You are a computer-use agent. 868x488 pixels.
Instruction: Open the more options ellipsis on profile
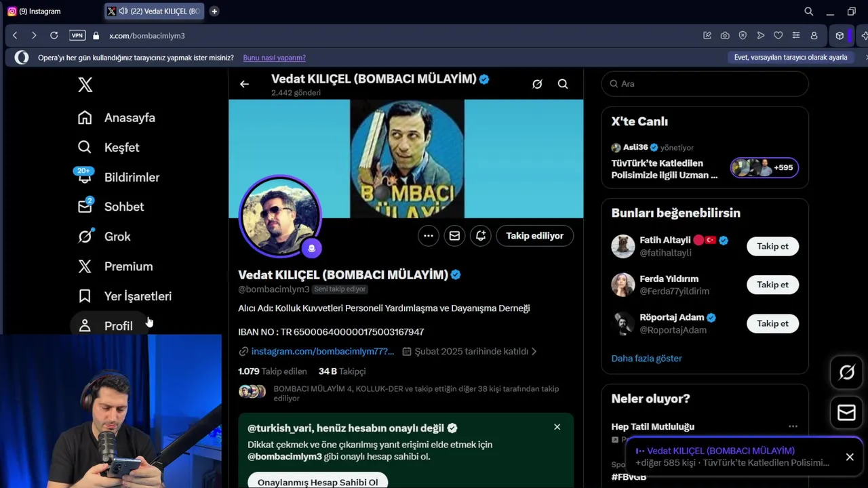pyautogui.click(x=429, y=236)
